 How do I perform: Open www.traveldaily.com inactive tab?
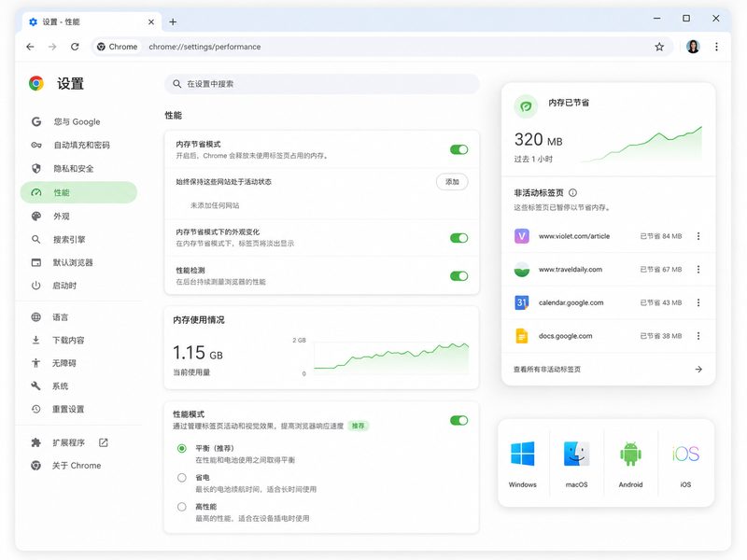571,270
